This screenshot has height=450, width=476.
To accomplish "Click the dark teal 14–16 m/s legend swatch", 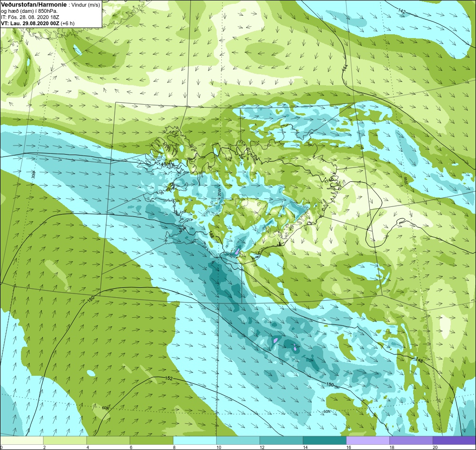I will point(325,440).
